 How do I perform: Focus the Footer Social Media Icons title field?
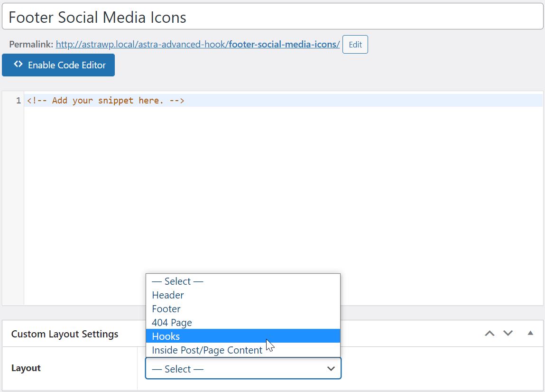(272, 17)
